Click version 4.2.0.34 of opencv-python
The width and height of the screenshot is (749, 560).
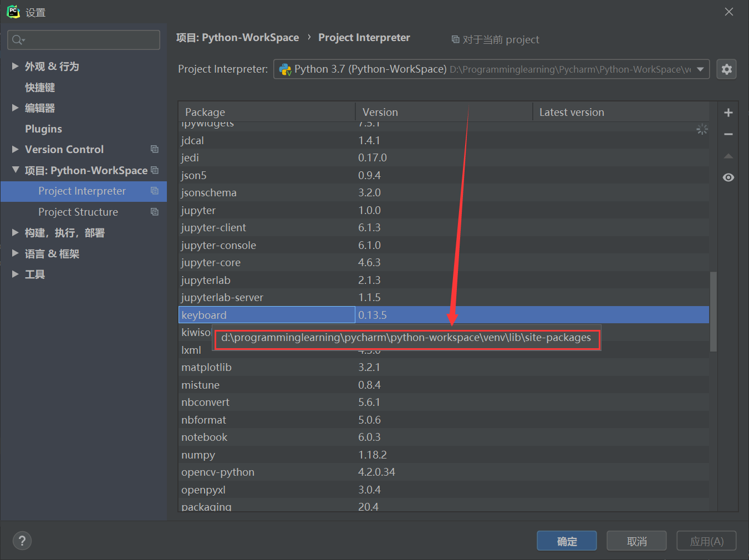click(376, 472)
